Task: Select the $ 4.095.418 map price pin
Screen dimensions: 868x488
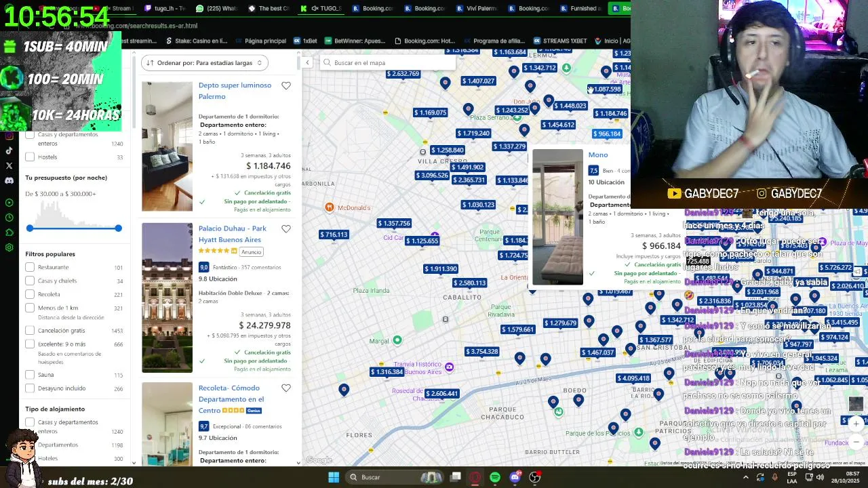Action: pos(634,378)
